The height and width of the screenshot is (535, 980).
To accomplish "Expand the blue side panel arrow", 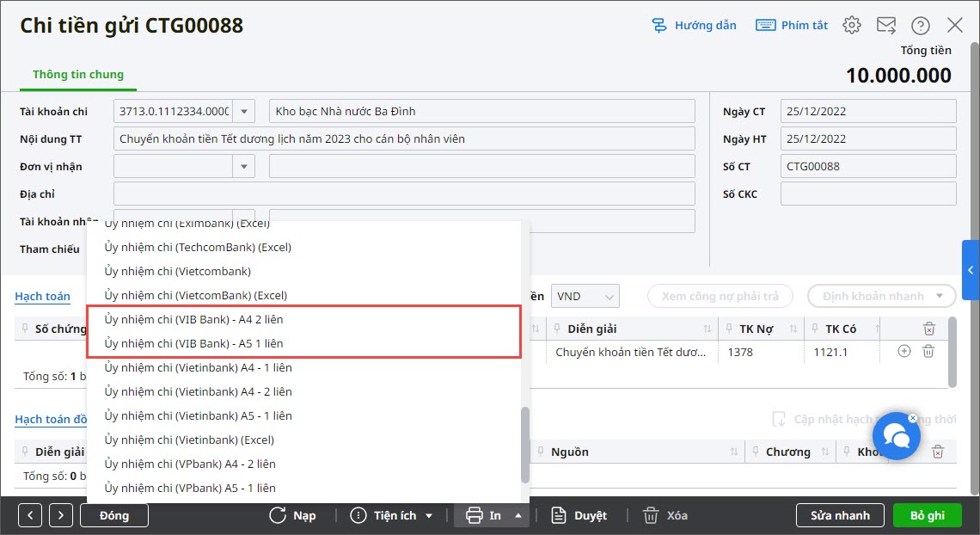I will [x=971, y=270].
